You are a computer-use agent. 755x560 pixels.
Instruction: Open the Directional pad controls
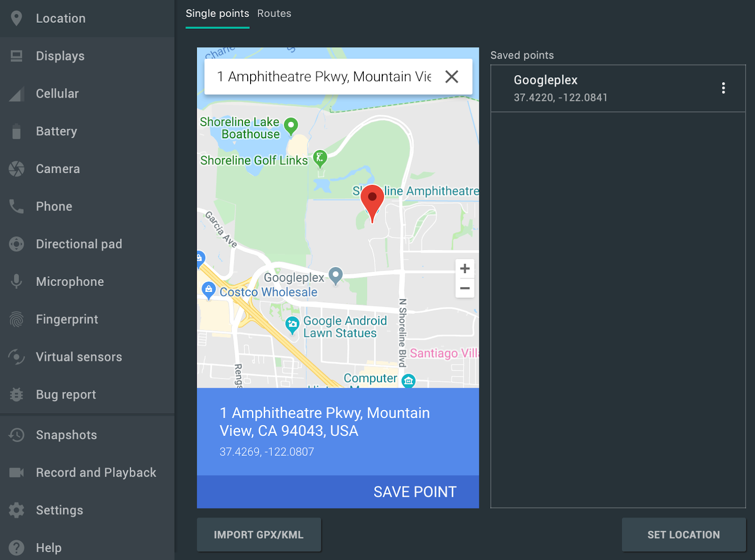(78, 244)
